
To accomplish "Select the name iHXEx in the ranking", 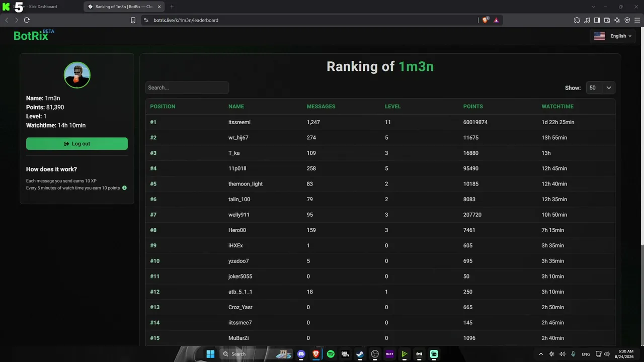I will tap(235, 245).
